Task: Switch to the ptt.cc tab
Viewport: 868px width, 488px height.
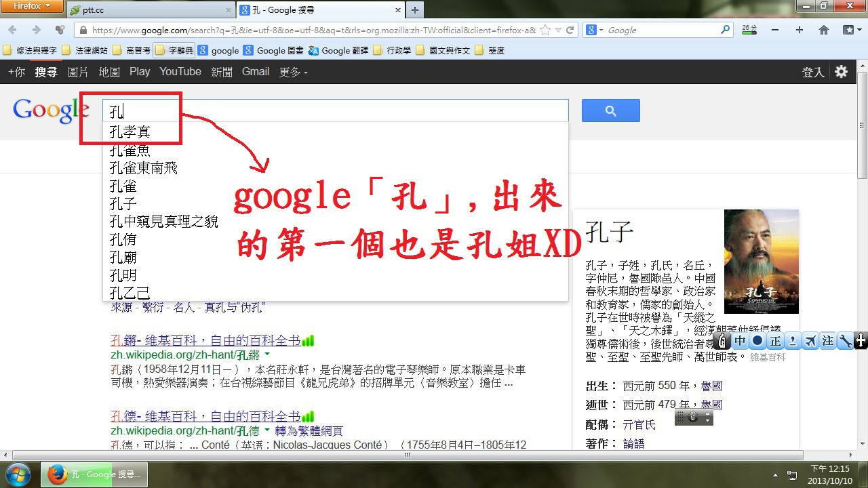Action: [149, 10]
